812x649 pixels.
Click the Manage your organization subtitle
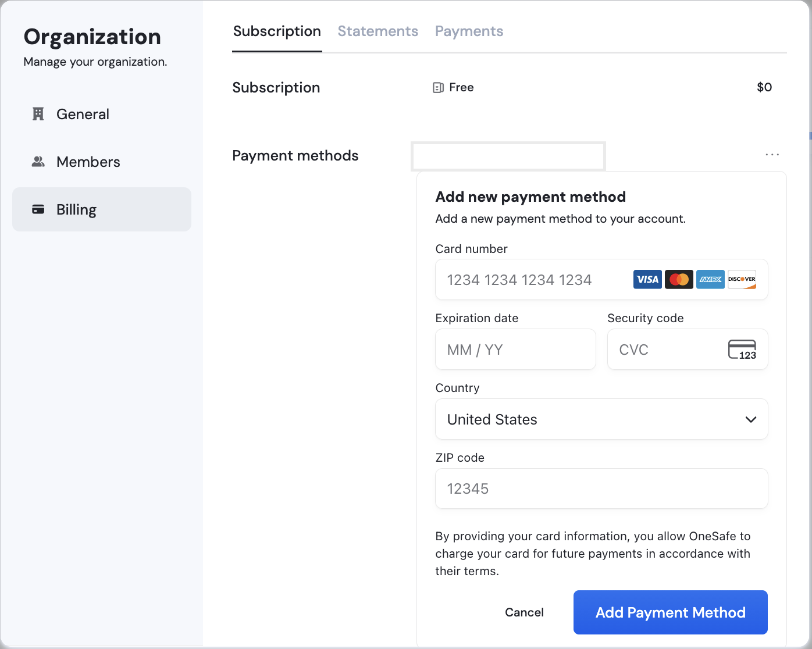[x=95, y=62]
